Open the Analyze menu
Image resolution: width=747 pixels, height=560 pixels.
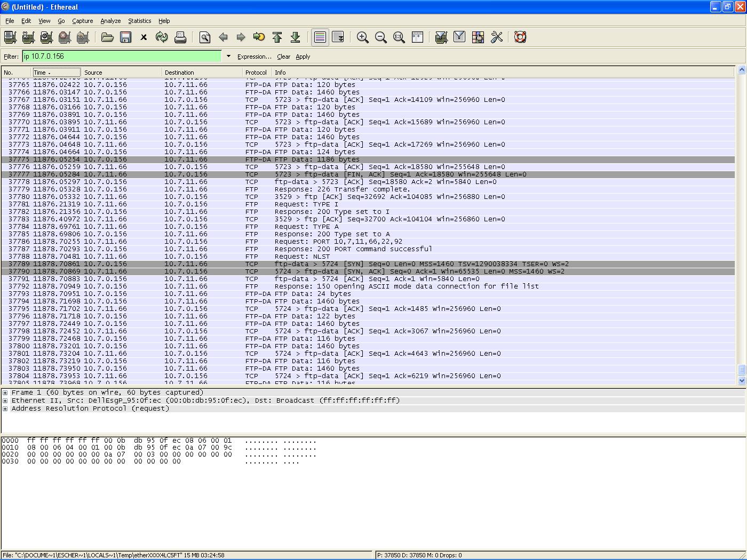point(110,21)
